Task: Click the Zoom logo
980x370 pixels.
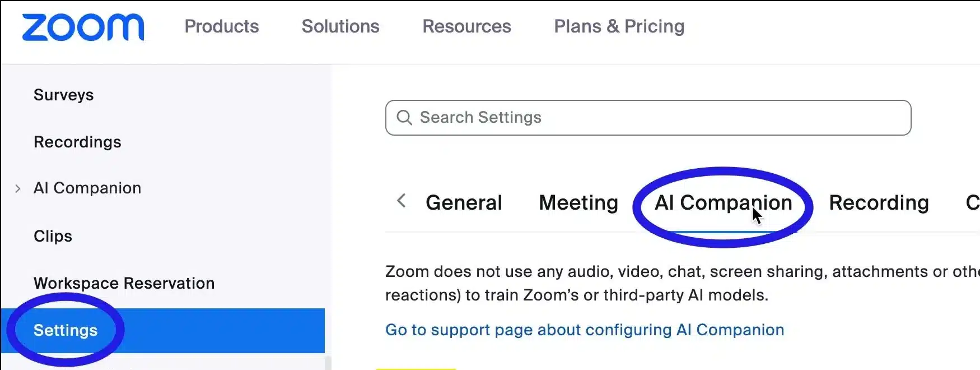Action: (x=83, y=27)
